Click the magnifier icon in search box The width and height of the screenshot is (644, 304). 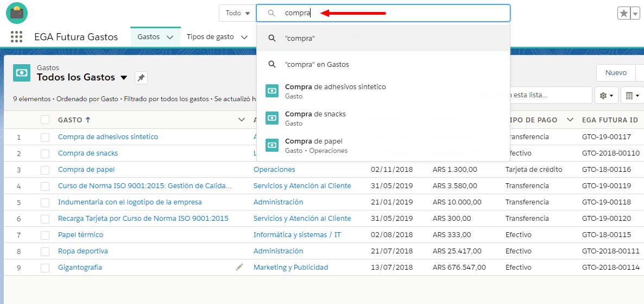coord(271,13)
